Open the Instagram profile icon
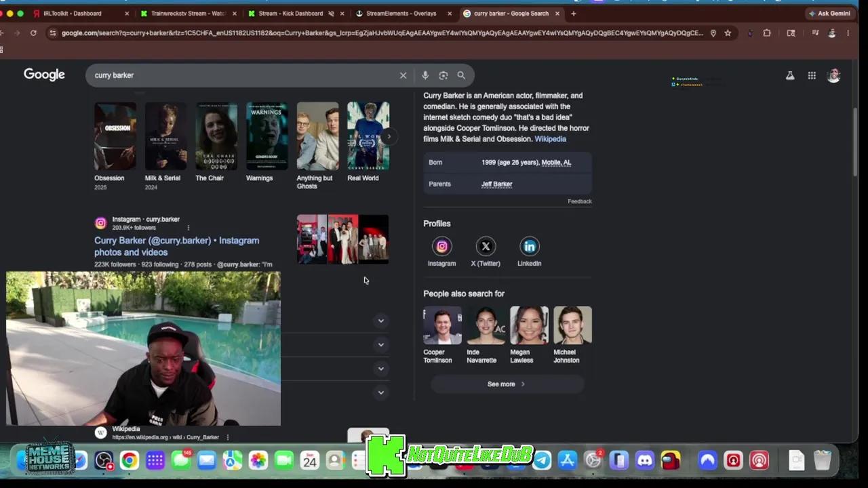This screenshot has width=868, height=488. click(x=441, y=247)
